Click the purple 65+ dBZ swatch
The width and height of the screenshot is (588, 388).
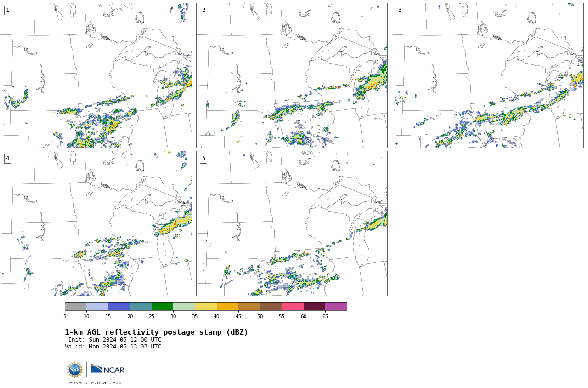tap(336, 307)
